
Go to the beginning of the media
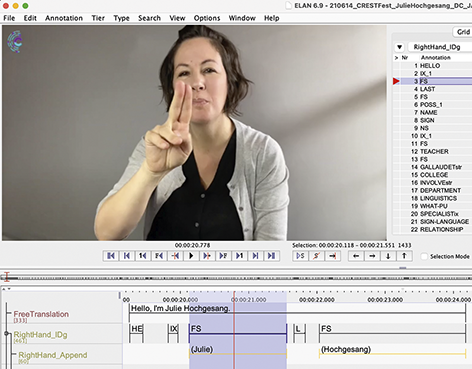(111, 256)
